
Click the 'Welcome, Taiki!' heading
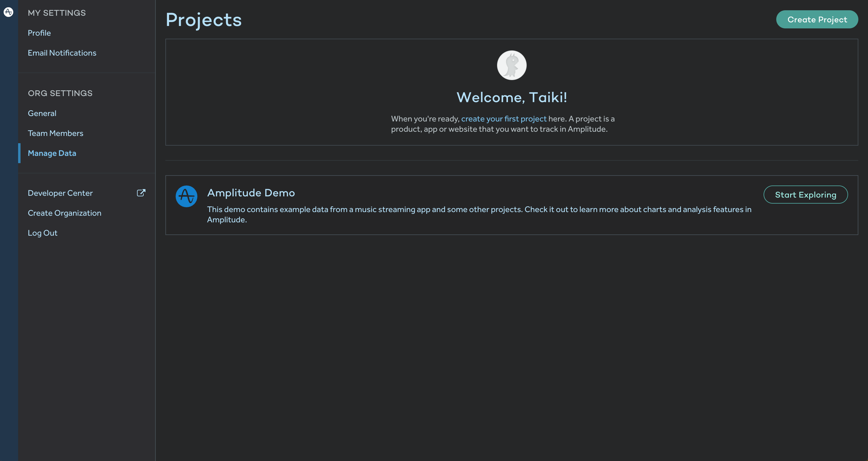512,98
